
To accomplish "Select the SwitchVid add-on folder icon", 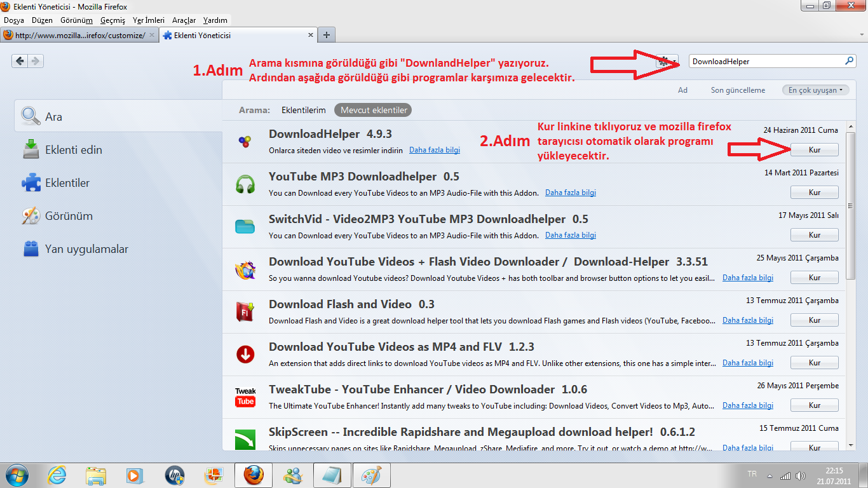I will point(245,227).
